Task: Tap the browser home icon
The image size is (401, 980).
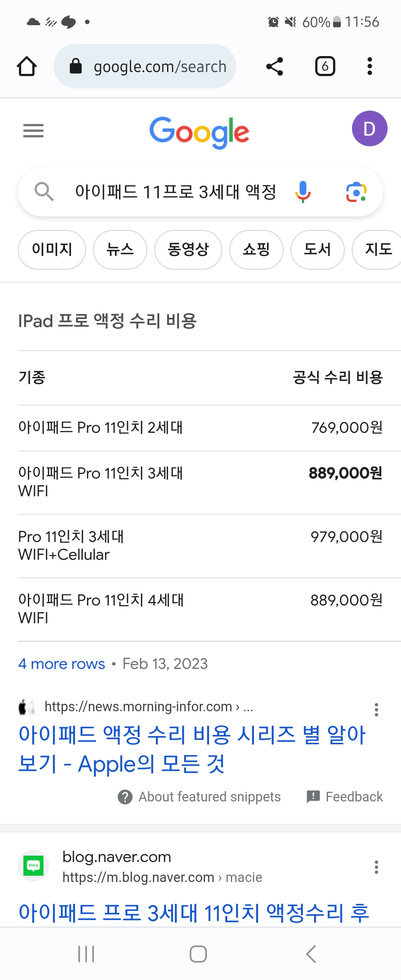Action: (27, 66)
